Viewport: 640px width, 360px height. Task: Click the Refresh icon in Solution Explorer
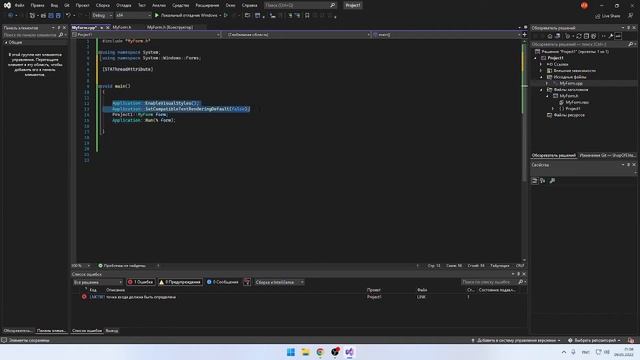click(579, 36)
